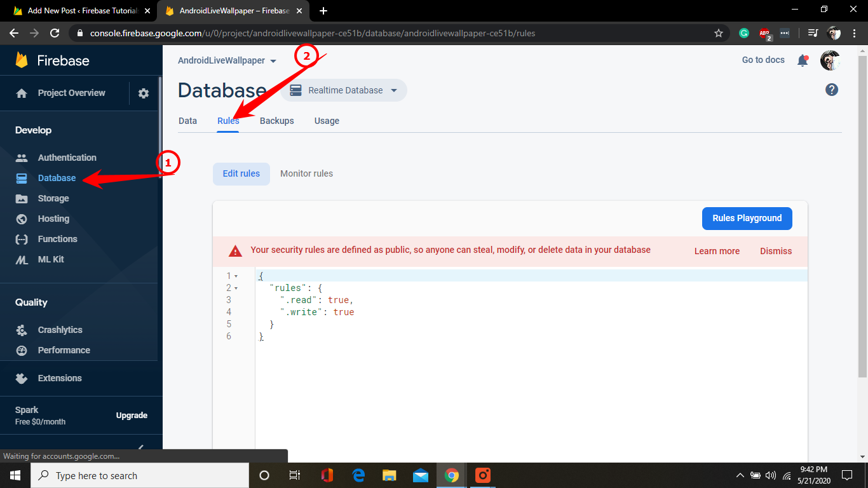
Task: Switch to the Data tab
Action: (187, 121)
